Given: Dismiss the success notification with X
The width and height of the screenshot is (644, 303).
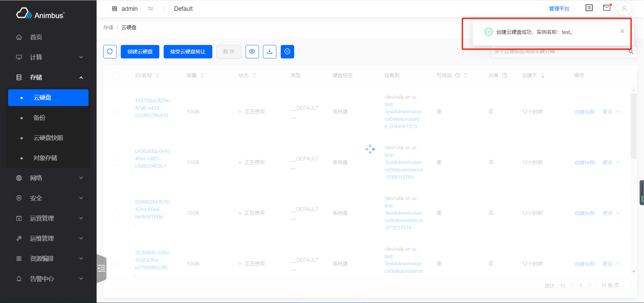Looking at the screenshot, I should click(622, 31).
